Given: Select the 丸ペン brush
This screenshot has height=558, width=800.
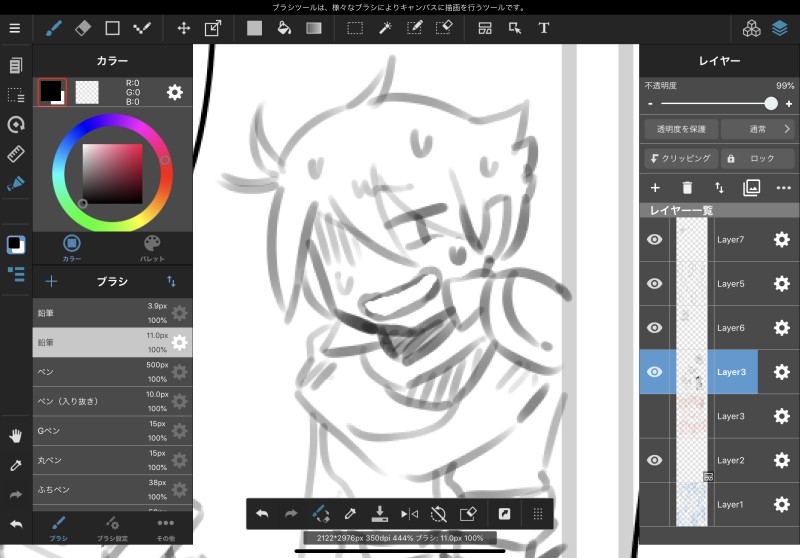Looking at the screenshot, I should point(112,461).
